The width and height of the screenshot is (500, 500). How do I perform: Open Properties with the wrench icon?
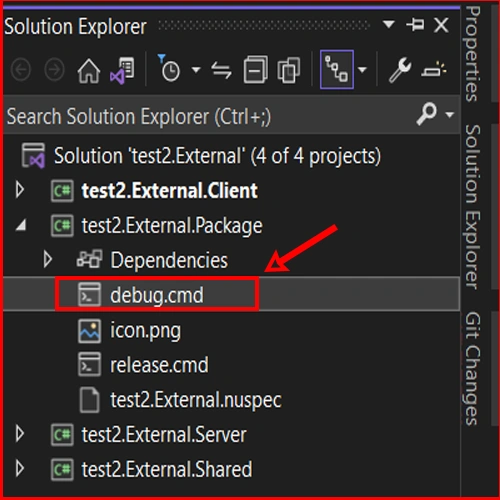click(400, 69)
